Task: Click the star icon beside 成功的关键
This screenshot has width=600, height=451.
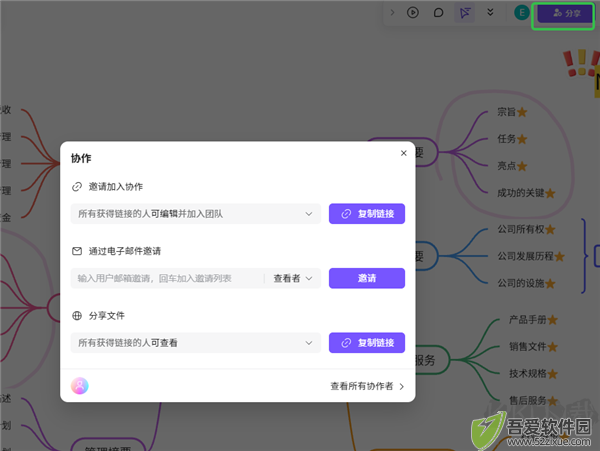Action: click(550, 194)
